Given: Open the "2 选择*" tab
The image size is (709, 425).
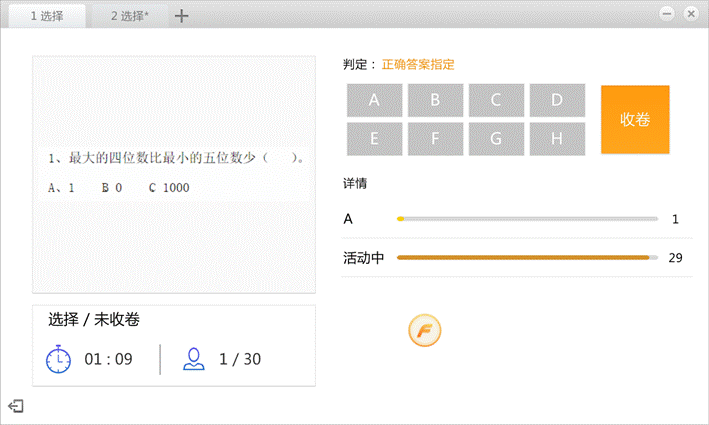Looking at the screenshot, I should [129, 16].
